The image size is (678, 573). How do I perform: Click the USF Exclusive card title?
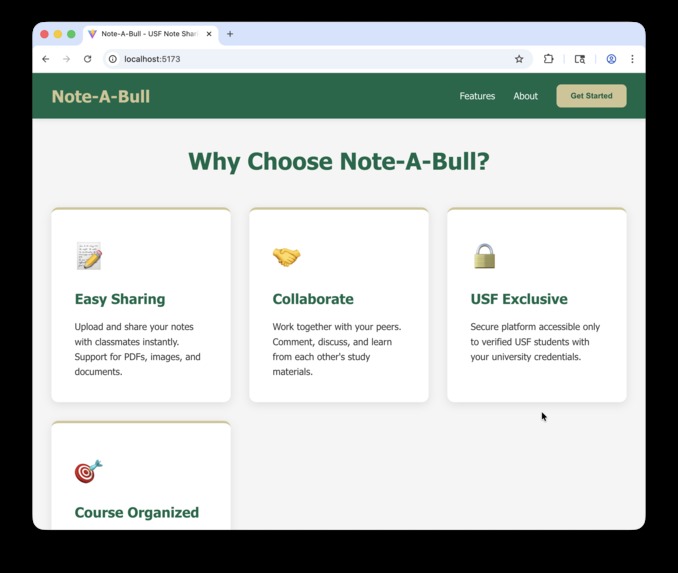[x=519, y=299]
